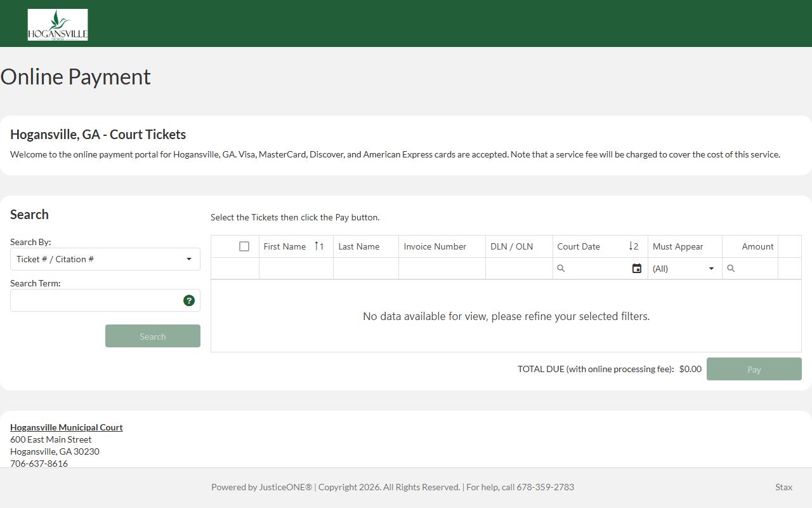Image resolution: width=812 pixels, height=508 pixels.
Task: Click the Hogansville logo in the header
Action: [x=58, y=25]
